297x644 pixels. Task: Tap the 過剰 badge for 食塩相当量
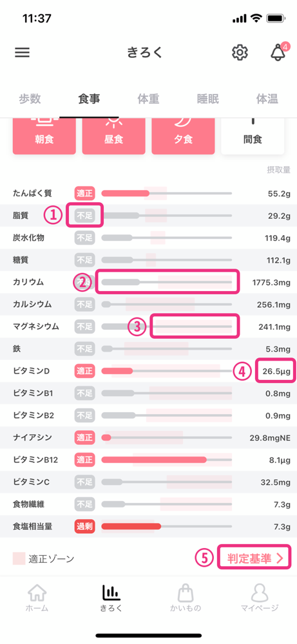tap(84, 526)
